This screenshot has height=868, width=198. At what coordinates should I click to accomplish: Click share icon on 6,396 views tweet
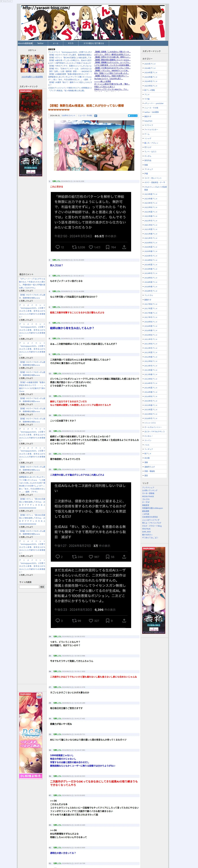(124, 620)
